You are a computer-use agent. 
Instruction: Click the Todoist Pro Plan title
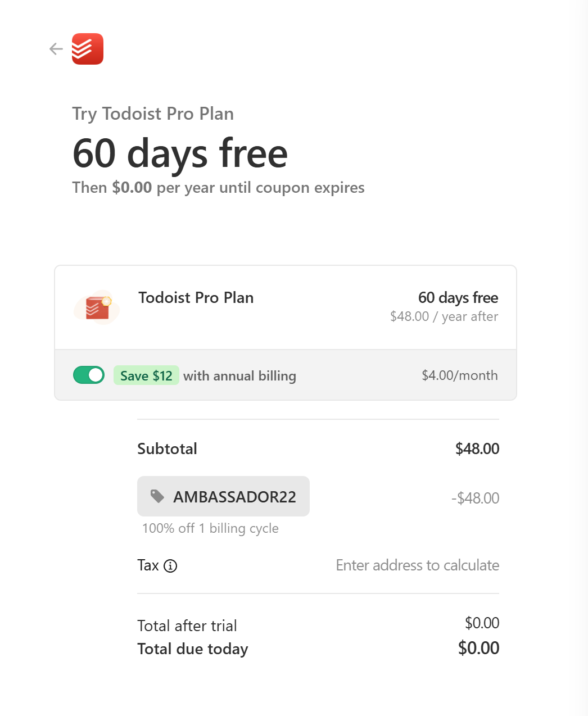[196, 297]
